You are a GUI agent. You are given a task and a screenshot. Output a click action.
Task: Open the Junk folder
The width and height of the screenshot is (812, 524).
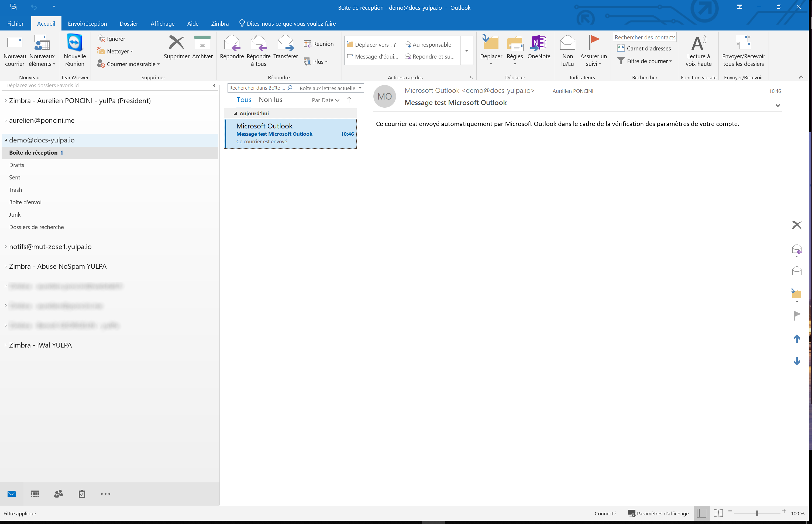coord(15,215)
